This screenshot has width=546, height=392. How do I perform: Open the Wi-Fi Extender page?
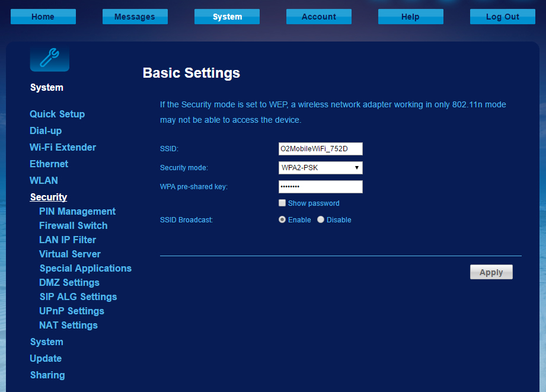(63, 147)
